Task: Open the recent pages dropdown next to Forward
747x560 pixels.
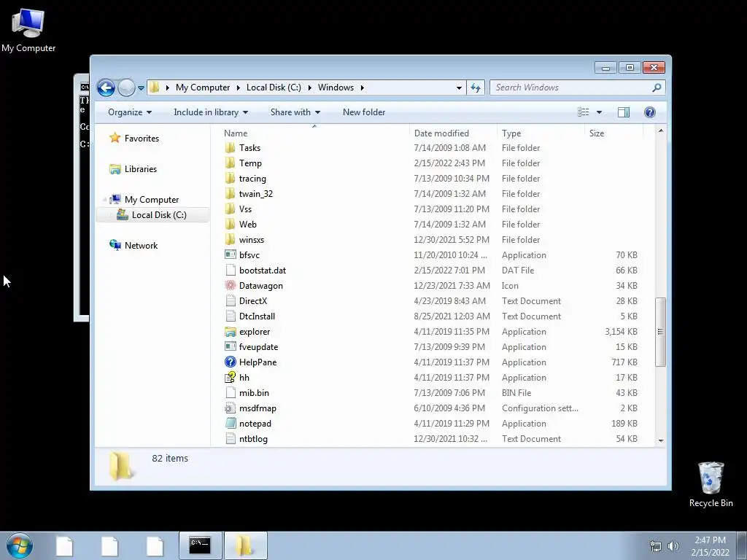Action: 141,88
